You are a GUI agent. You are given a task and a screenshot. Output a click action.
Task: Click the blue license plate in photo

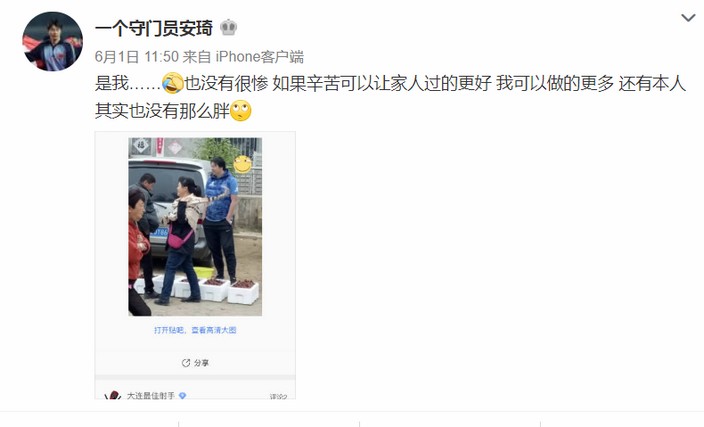[159, 233]
